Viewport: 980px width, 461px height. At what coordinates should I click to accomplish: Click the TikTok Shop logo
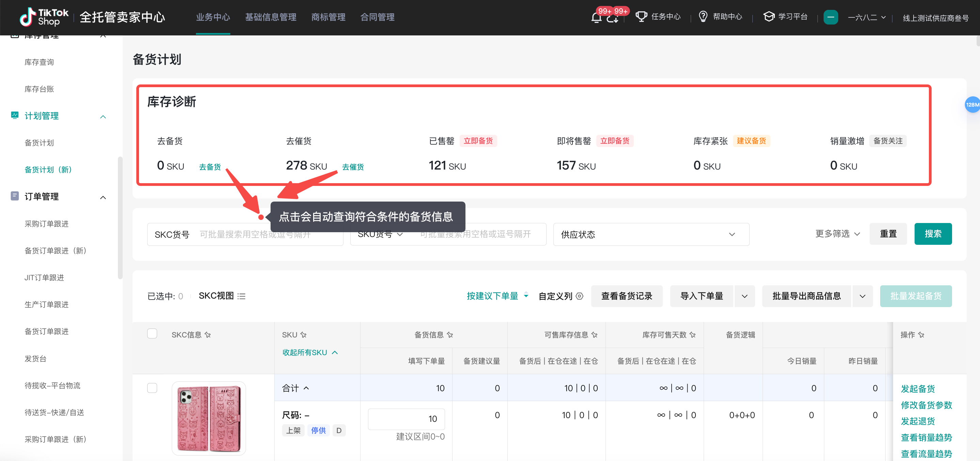click(x=44, y=17)
